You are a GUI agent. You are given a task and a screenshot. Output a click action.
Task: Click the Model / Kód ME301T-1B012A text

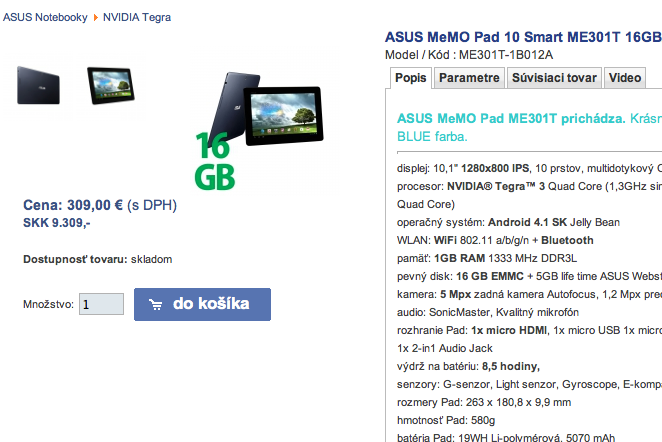point(469,55)
